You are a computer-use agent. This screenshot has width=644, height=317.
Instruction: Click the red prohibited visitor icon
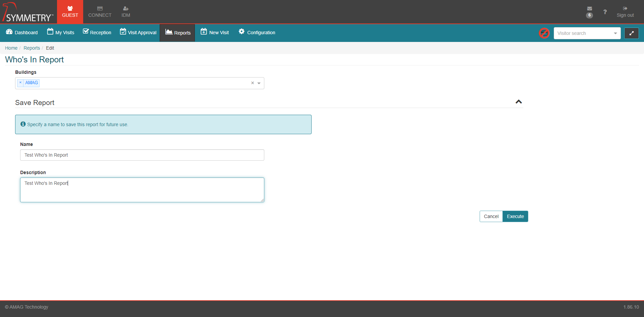[x=544, y=33]
